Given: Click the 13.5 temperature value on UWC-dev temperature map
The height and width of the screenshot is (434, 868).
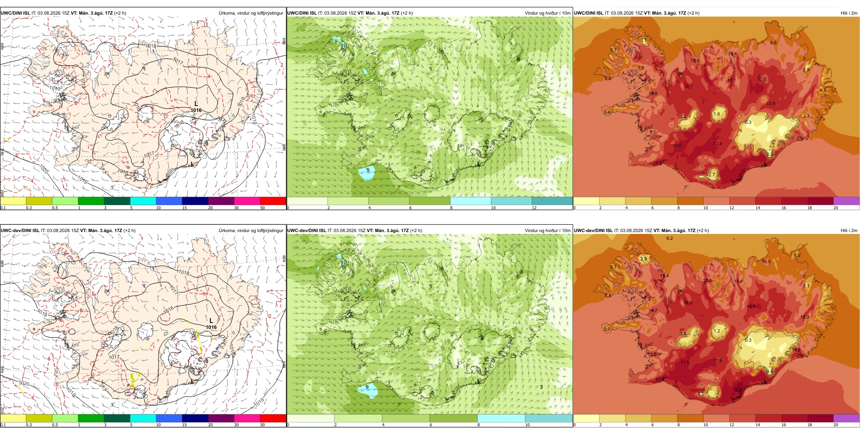Looking at the screenshot, I should tap(652, 355).
